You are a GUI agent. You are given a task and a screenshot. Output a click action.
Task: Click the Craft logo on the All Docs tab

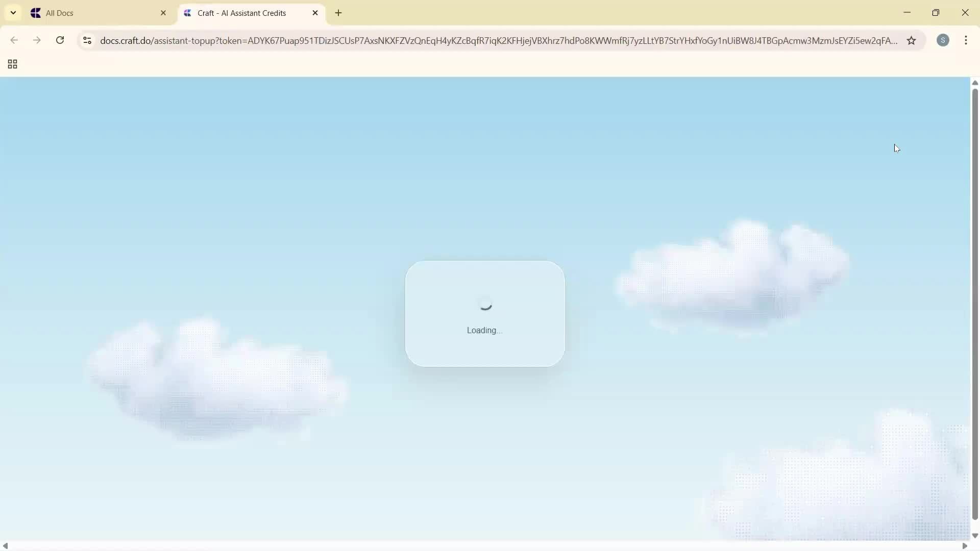(x=36, y=13)
